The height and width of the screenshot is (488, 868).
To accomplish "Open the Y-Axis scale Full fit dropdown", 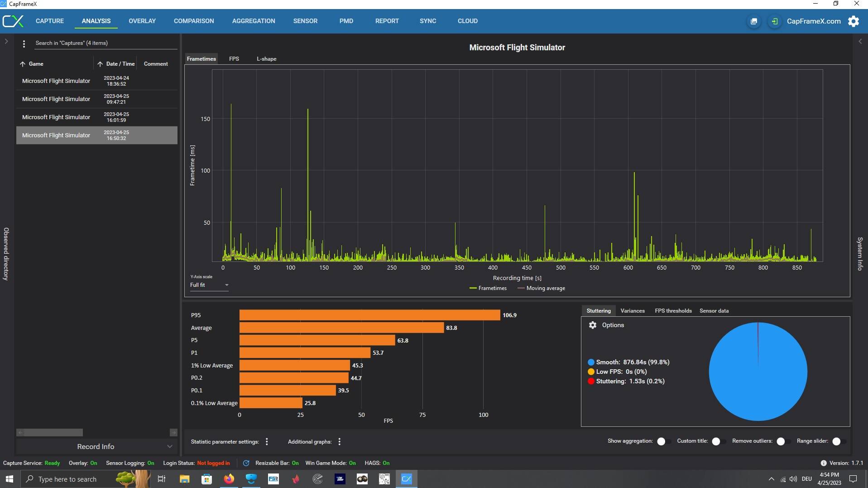I will tap(209, 285).
